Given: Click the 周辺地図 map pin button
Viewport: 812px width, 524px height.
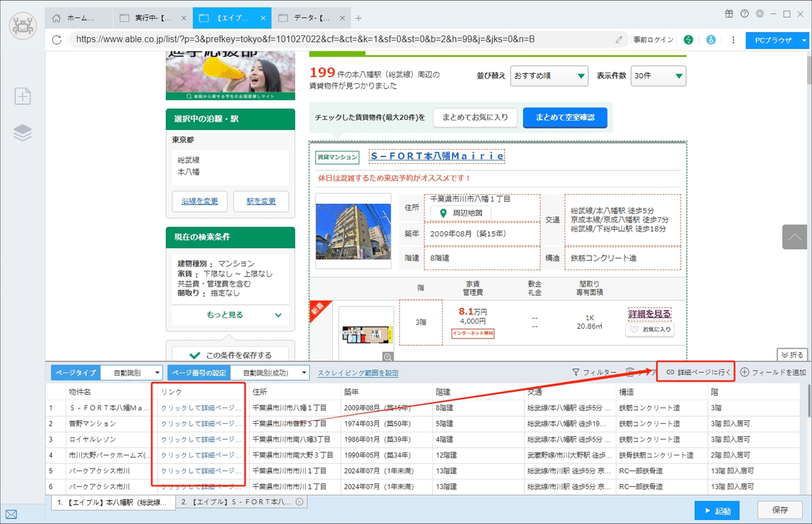Looking at the screenshot, I should [x=461, y=213].
